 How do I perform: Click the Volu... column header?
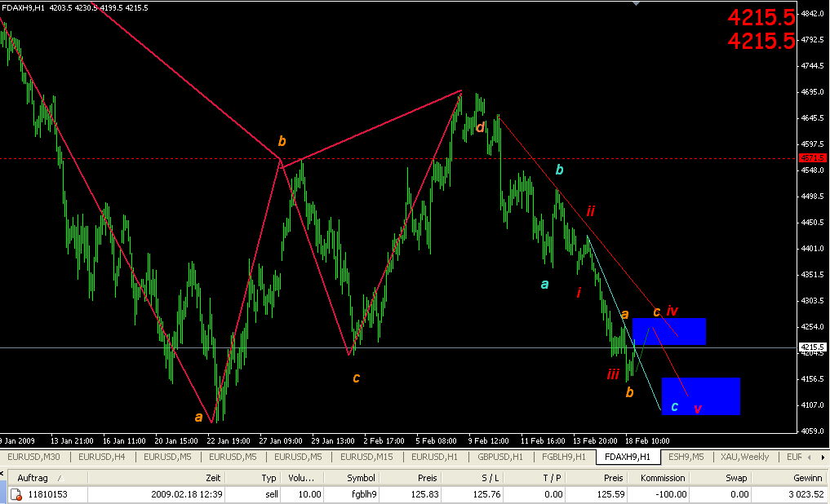[302, 478]
